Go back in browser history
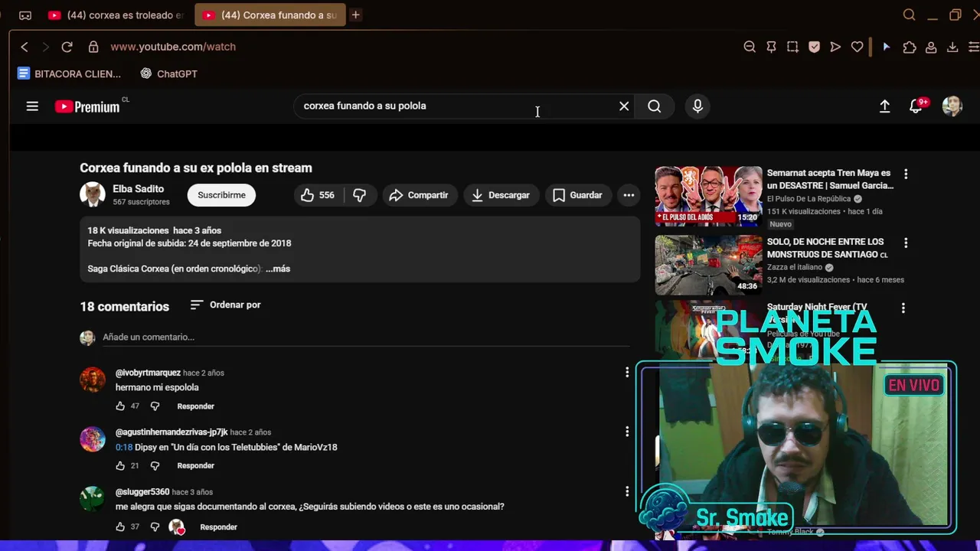 (24, 47)
